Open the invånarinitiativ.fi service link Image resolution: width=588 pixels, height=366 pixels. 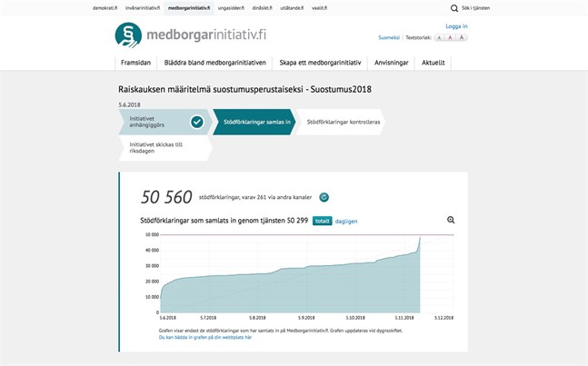point(143,8)
